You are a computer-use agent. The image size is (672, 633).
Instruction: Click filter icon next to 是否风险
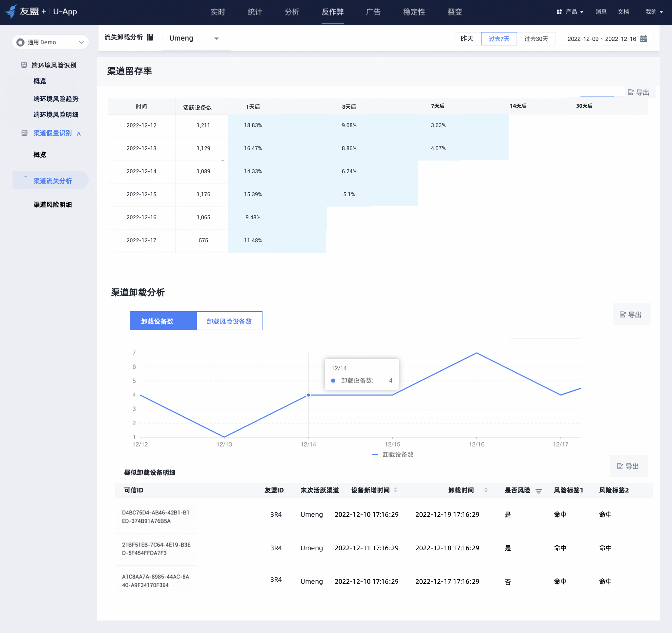(539, 491)
